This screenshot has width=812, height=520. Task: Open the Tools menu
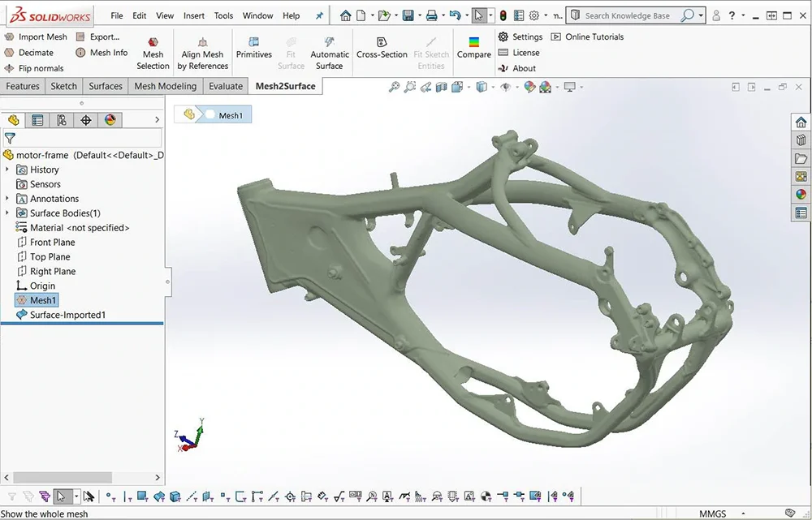pos(223,15)
